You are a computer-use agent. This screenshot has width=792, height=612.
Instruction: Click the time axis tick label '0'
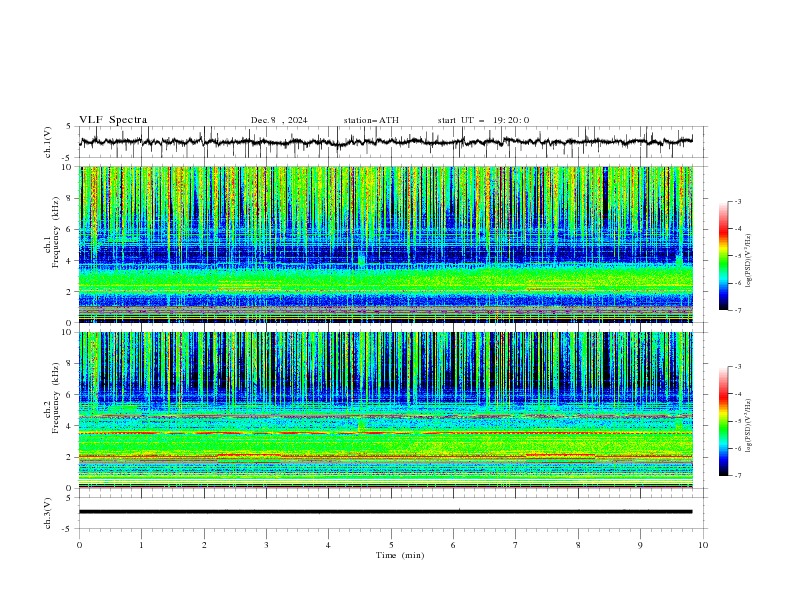point(79,545)
